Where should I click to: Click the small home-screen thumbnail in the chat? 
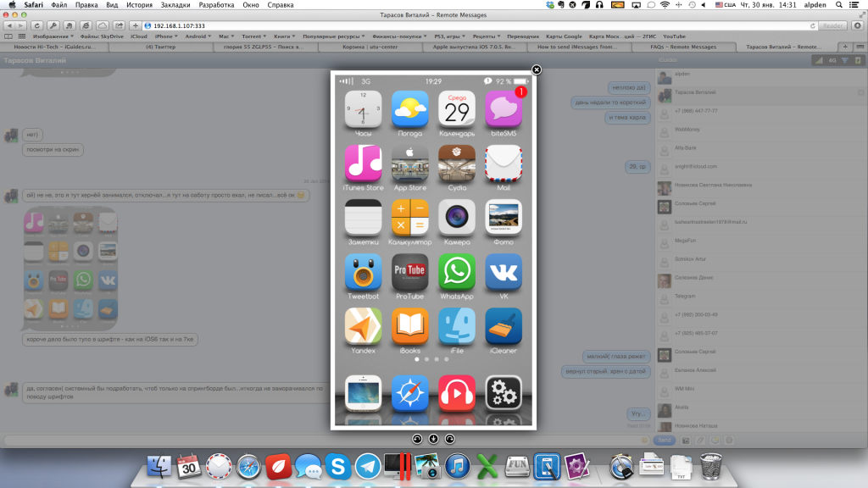(x=70, y=267)
